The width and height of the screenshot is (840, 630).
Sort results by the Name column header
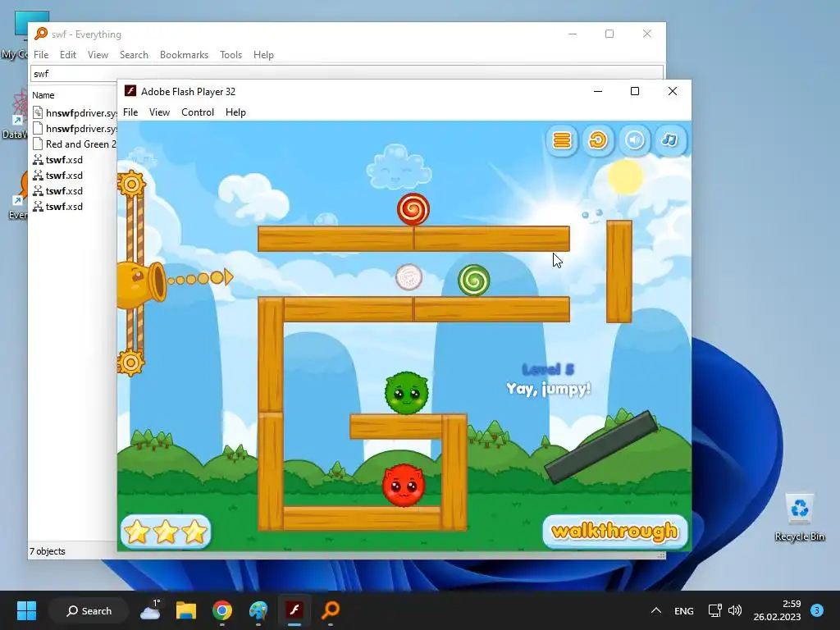click(x=43, y=95)
